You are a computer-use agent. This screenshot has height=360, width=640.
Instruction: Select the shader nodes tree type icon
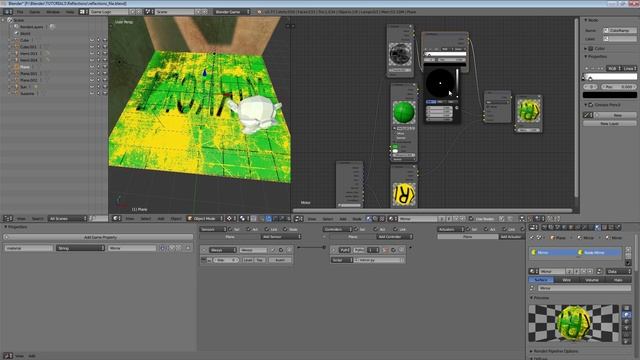click(369, 219)
